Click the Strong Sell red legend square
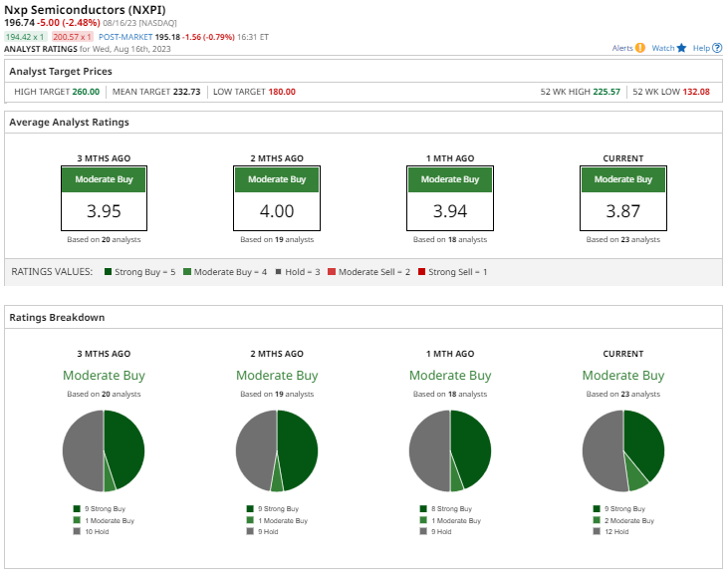This screenshot has width=728, height=579. [x=422, y=272]
